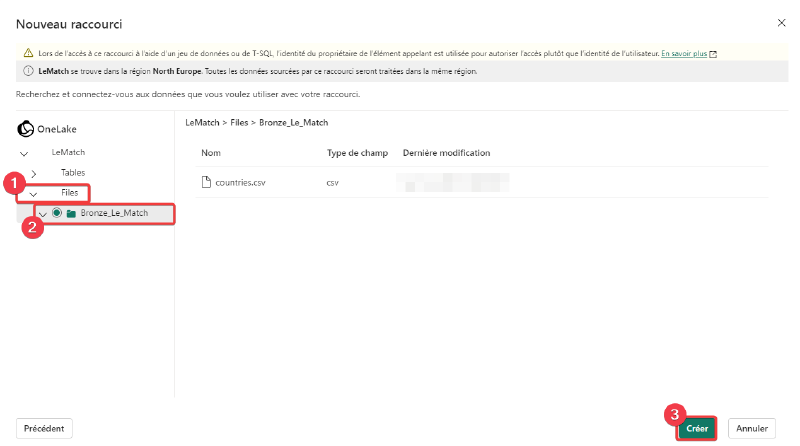The height and width of the screenshot is (446, 800).
Task: Click the info circle icon beside LeMatch region
Action: pos(29,71)
